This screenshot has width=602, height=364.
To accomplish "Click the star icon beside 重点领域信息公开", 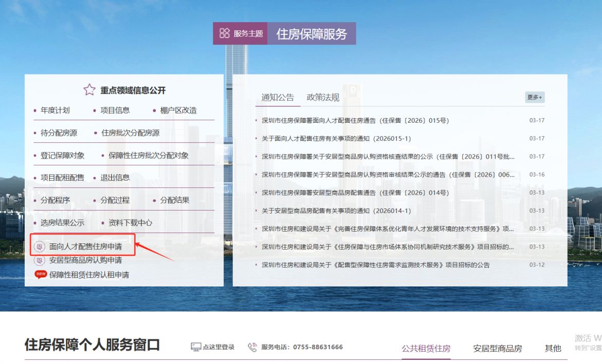I will (x=88, y=89).
